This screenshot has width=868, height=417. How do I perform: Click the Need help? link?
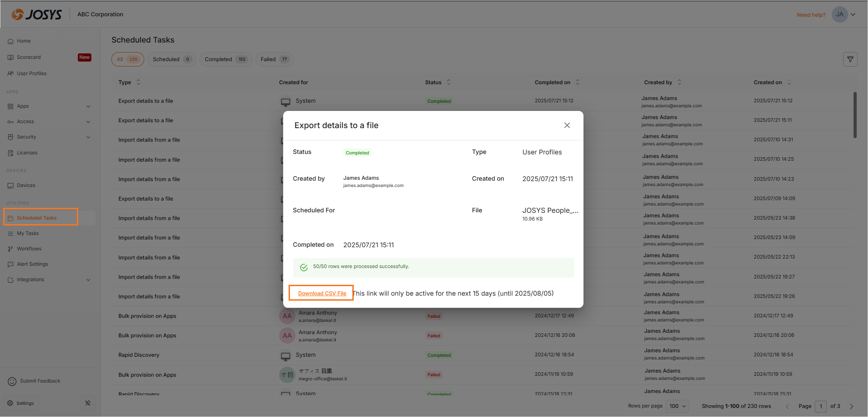[811, 15]
